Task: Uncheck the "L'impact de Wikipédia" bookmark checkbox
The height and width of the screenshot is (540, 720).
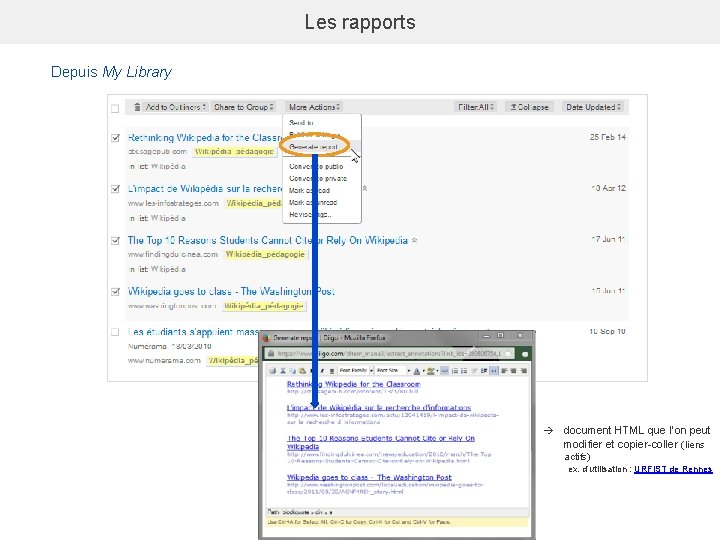Action: 115,189
